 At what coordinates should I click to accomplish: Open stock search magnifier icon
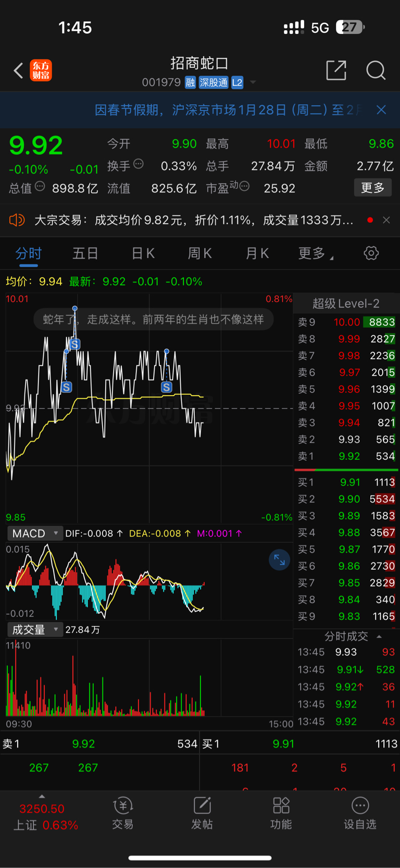pyautogui.click(x=376, y=70)
